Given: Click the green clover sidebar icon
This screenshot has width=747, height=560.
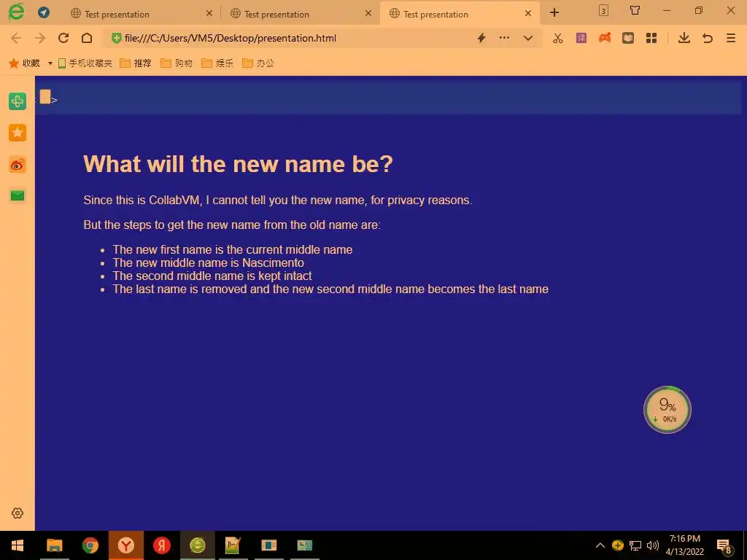Looking at the screenshot, I should pos(18,101).
